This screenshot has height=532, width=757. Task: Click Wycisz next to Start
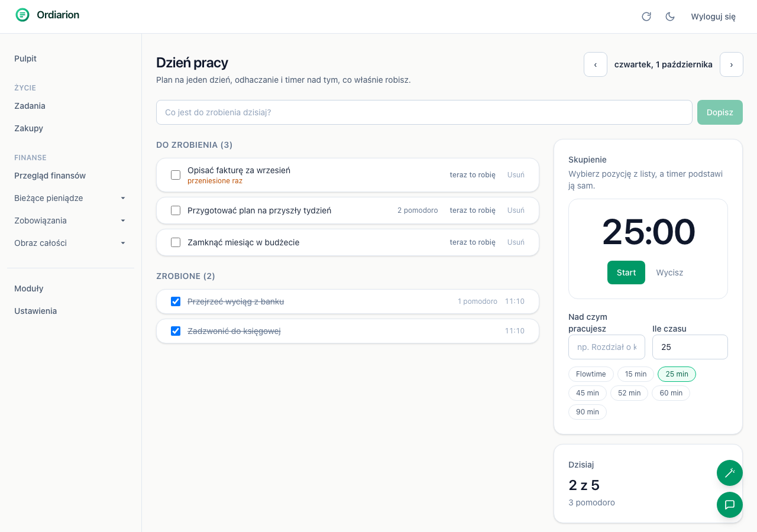(669, 273)
